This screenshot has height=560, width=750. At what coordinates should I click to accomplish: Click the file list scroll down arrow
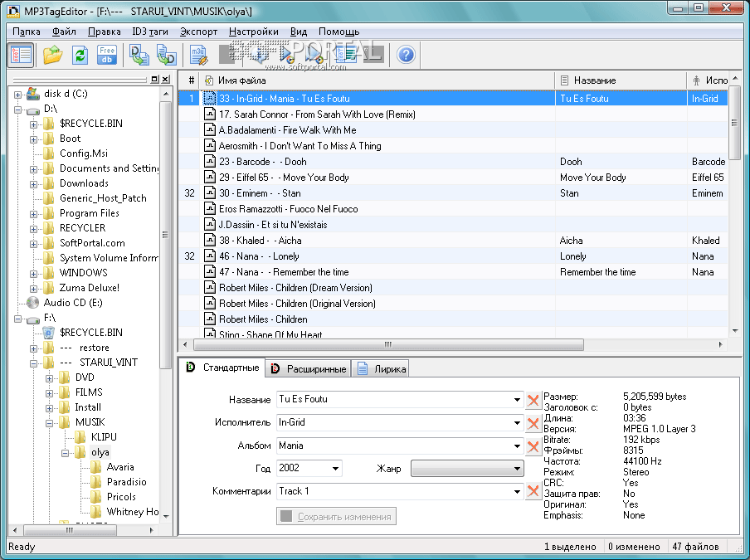pos(735,330)
